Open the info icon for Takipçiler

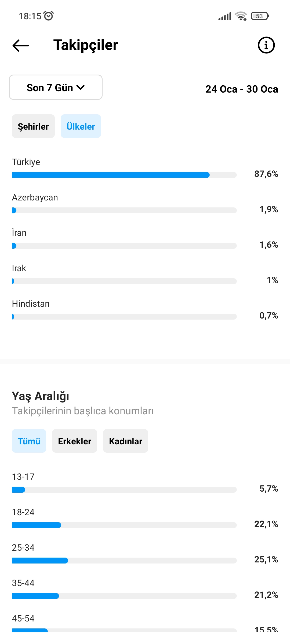point(266,45)
